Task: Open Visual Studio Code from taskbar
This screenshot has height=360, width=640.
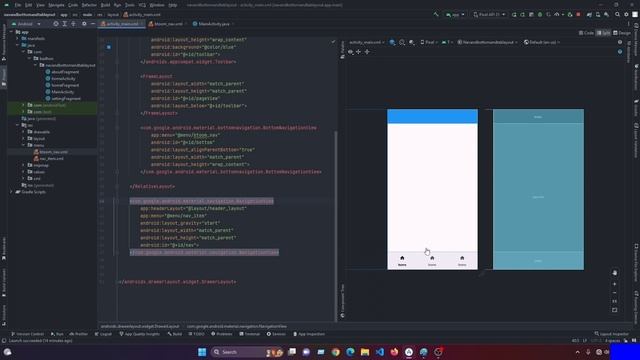Action: pyautogui.click(x=380, y=352)
